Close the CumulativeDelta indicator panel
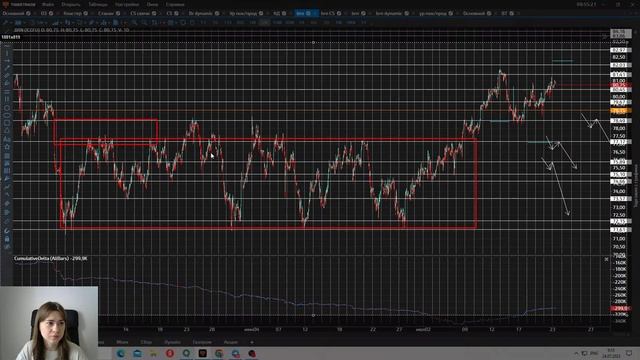640x360 pixels. coord(606,259)
